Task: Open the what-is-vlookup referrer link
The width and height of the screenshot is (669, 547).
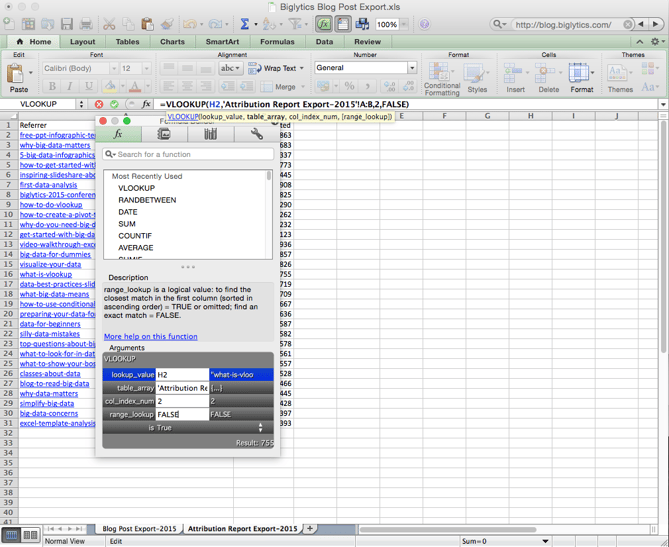Action: pos(46,274)
